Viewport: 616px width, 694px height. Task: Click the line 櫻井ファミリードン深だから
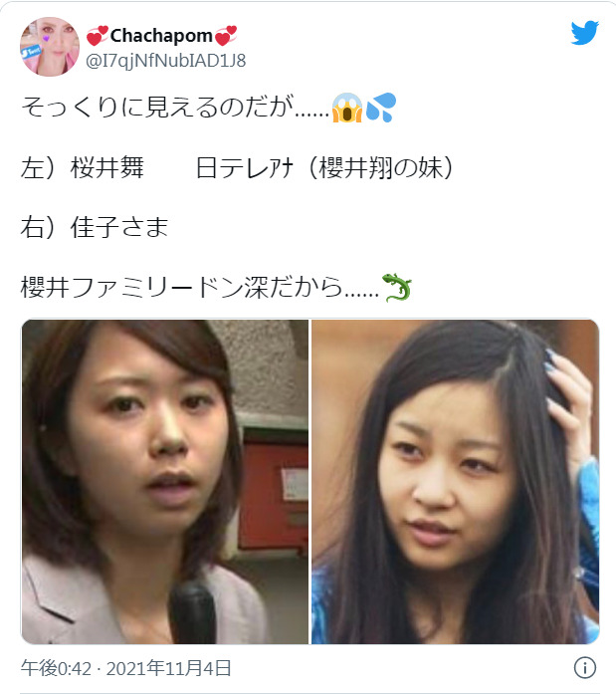[x=216, y=288]
